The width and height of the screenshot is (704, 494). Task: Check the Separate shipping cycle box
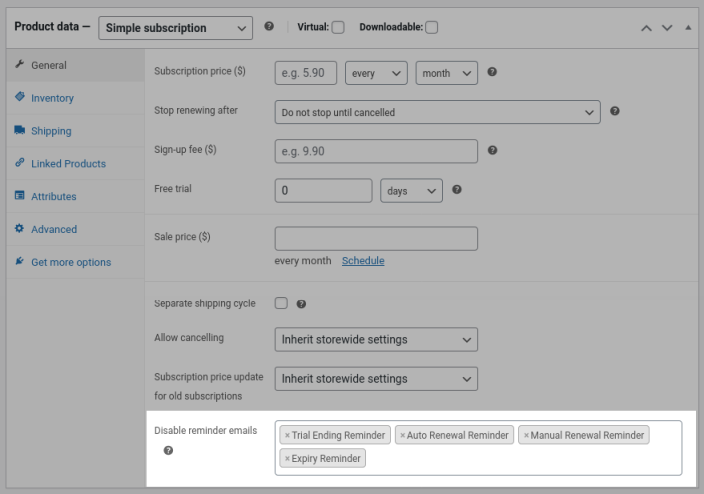tap(281, 303)
